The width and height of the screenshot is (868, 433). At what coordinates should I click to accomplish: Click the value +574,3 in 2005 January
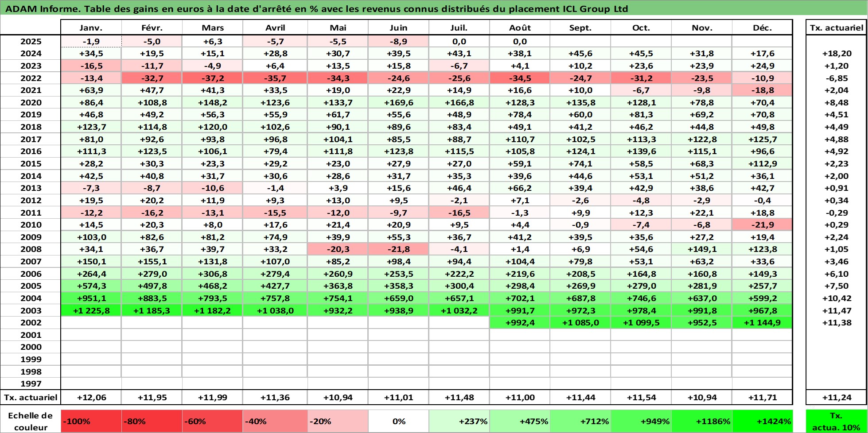(91, 286)
